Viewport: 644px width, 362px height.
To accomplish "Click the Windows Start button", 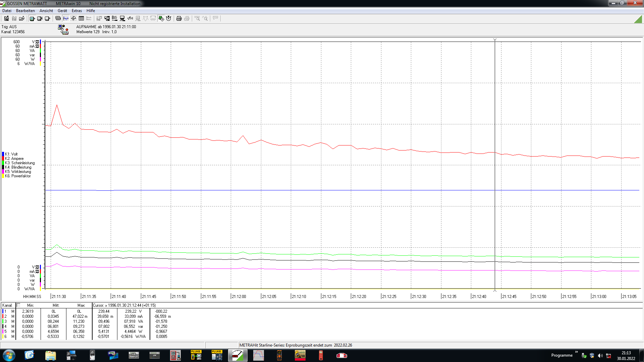I will click(9, 355).
